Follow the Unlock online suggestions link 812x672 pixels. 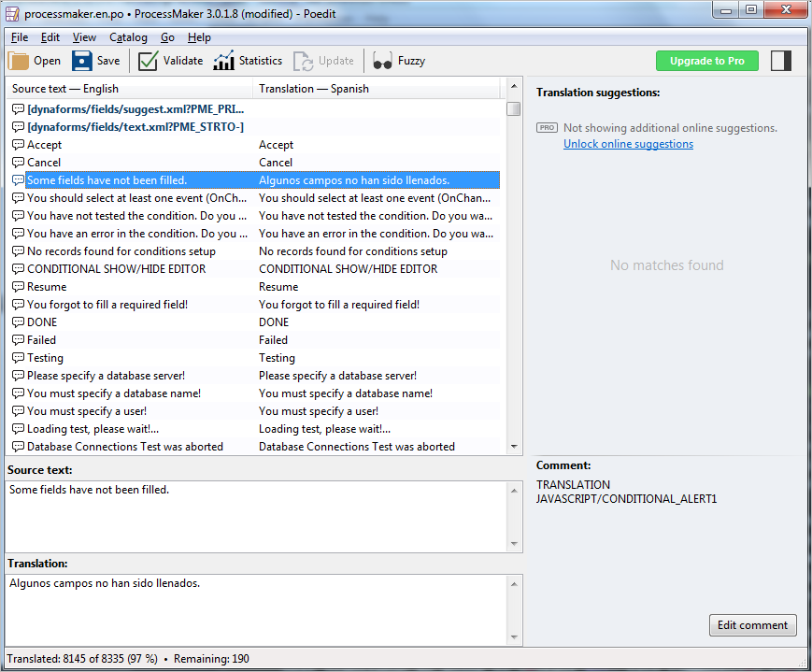(x=628, y=144)
